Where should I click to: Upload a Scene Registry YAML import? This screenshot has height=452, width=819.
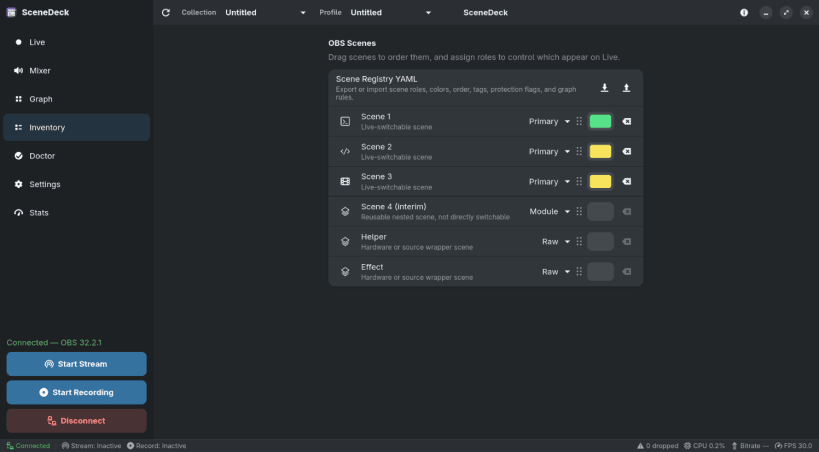click(x=626, y=88)
